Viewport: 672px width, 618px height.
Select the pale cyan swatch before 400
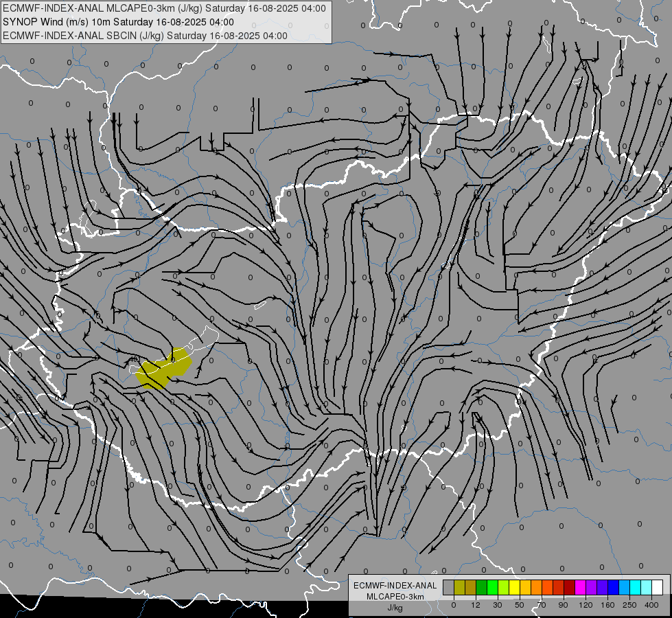647,588
